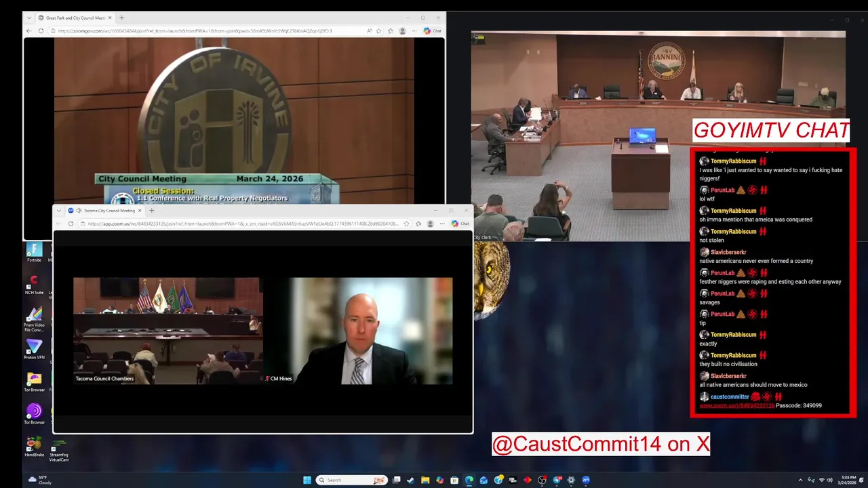Reload the Irvine meeting zoomgov page
The height and width of the screenshot is (488, 868).
click(x=41, y=30)
